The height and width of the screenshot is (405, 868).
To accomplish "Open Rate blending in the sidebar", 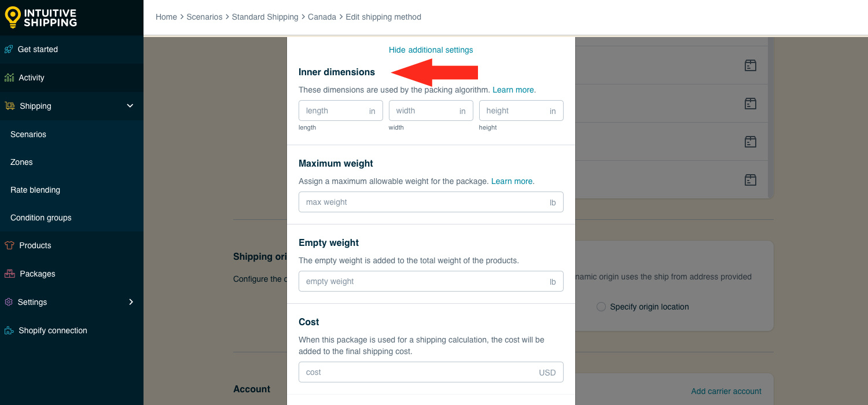I will (x=35, y=190).
